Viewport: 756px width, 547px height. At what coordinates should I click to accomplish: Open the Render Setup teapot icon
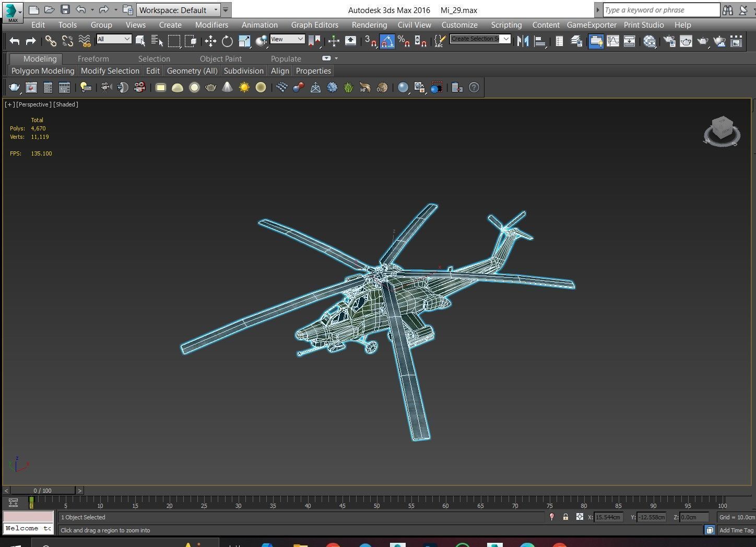coord(669,41)
